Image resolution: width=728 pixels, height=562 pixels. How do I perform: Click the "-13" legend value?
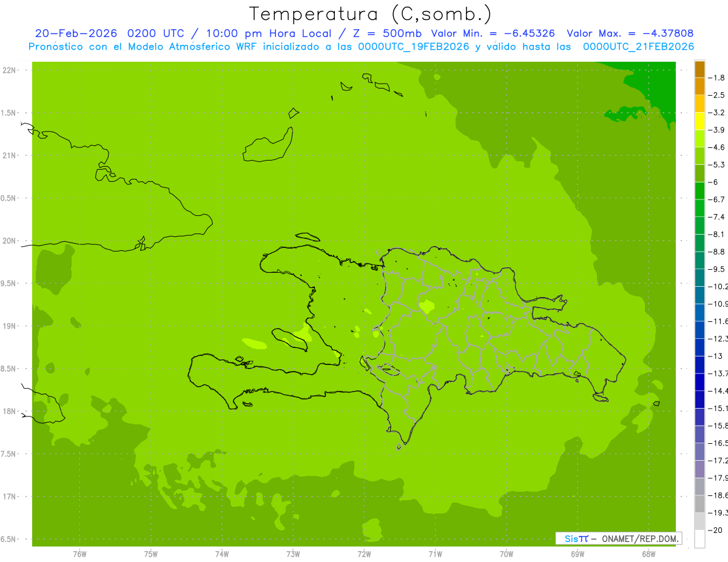(x=715, y=356)
